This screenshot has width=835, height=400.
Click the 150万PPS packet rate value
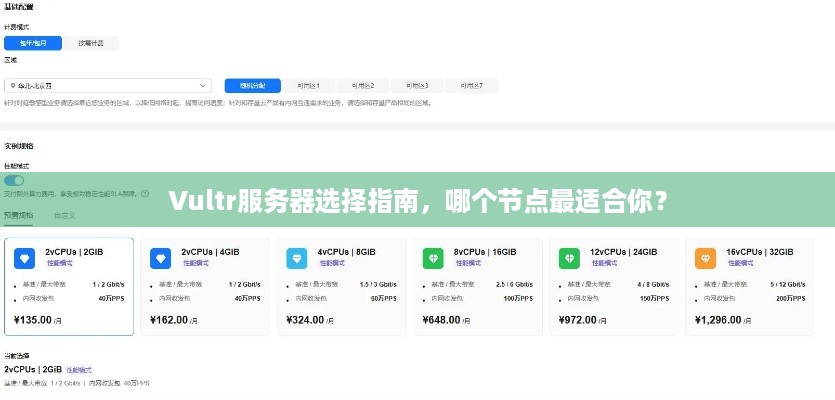click(655, 299)
